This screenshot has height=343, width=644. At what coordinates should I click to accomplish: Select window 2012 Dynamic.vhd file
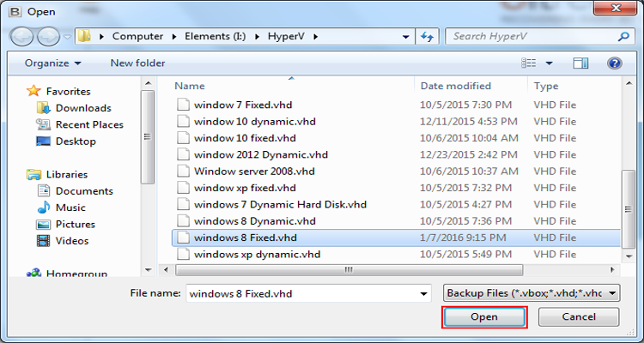(261, 155)
